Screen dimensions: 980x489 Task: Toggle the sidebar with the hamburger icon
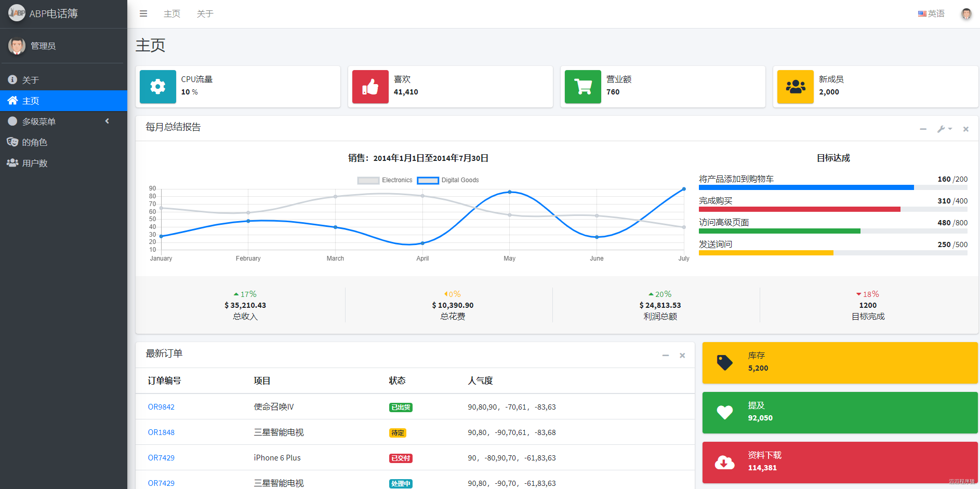(143, 13)
